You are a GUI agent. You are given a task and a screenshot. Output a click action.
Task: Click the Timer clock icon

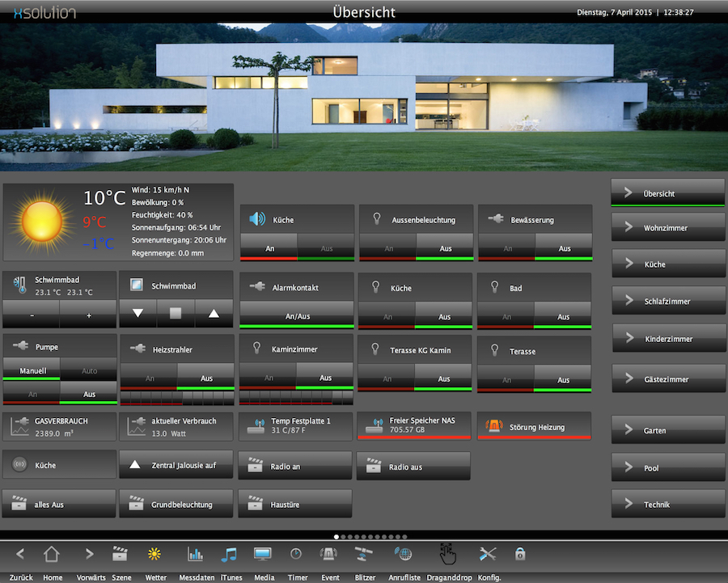[x=296, y=555]
